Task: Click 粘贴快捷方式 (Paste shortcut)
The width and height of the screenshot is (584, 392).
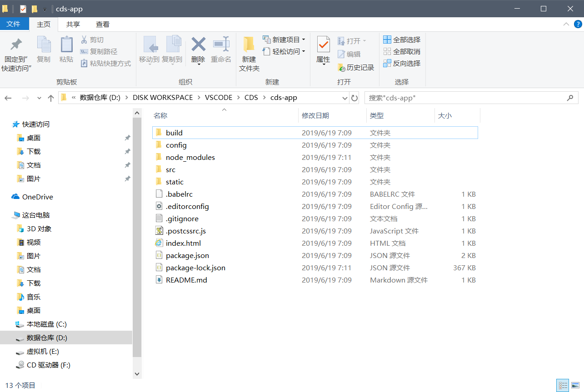Action: [105, 64]
